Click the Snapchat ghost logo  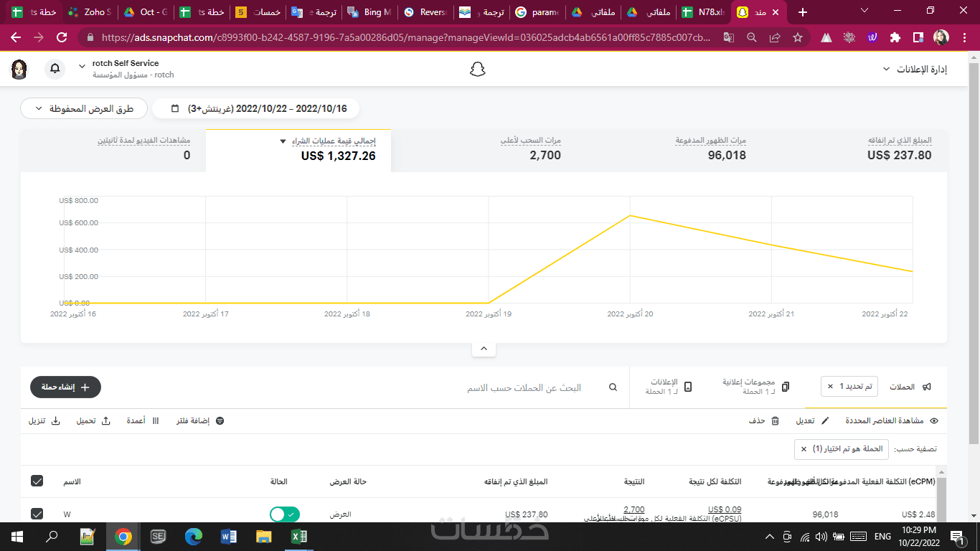tap(478, 69)
